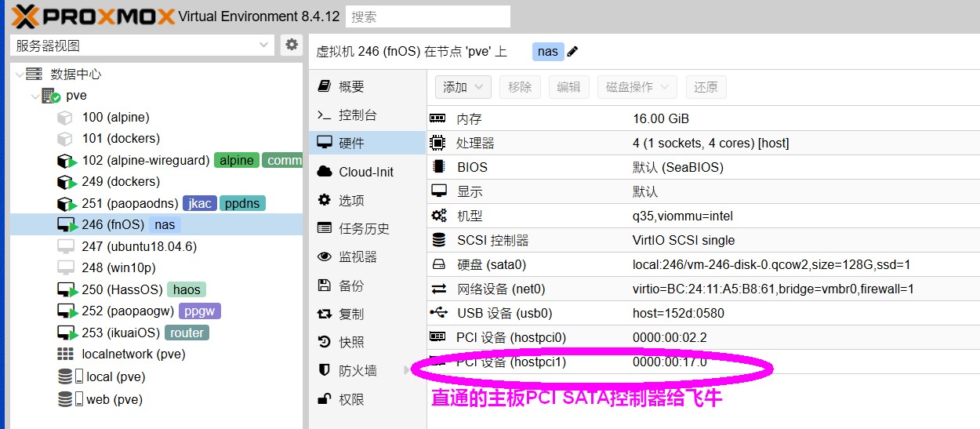Viewport: 980px width, 429px height.
Task: Collapse the pve node expander
Action: click(x=34, y=96)
